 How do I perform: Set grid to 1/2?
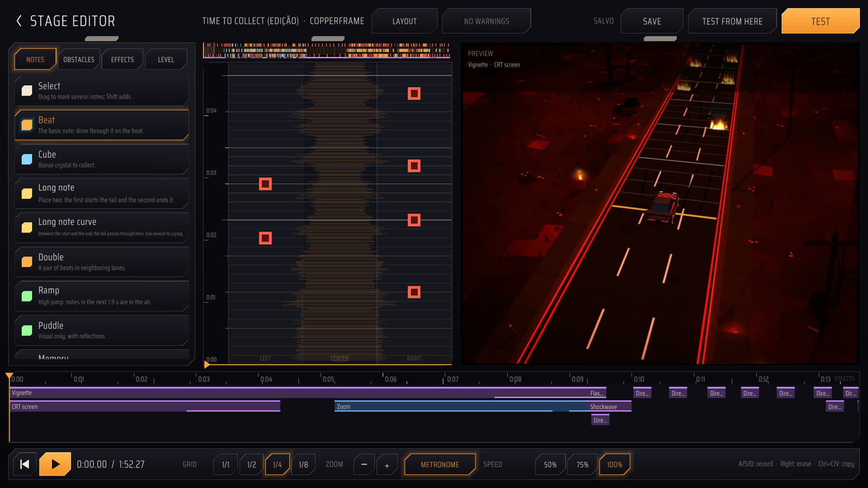pyautogui.click(x=252, y=465)
